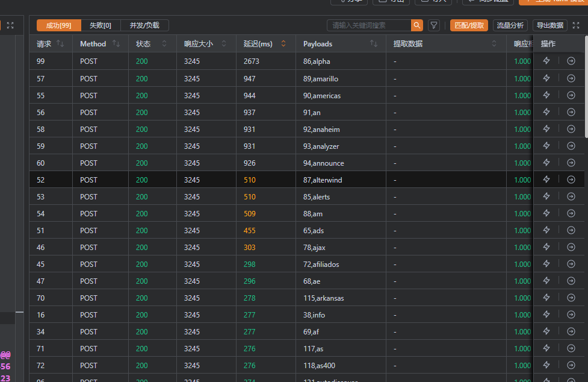The width and height of the screenshot is (588, 382).
Task: Expand the 提取数据 column chevron
Action: pyautogui.click(x=494, y=44)
